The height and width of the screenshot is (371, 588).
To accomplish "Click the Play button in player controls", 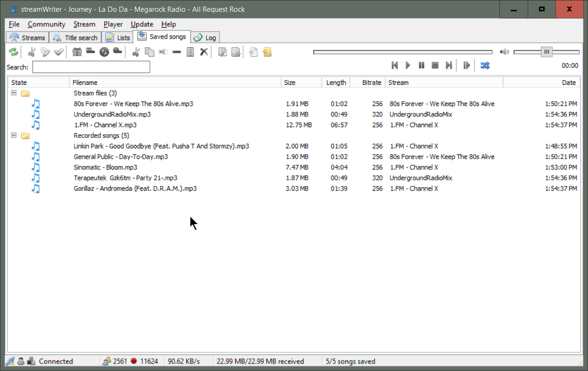I will [408, 65].
